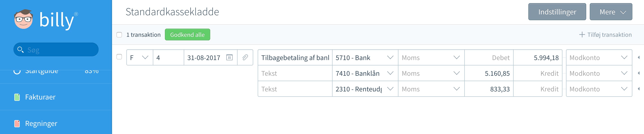Screen dimensions: 644x134
Task: Check the transaction row checkbox
Action: click(x=119, y=57)
